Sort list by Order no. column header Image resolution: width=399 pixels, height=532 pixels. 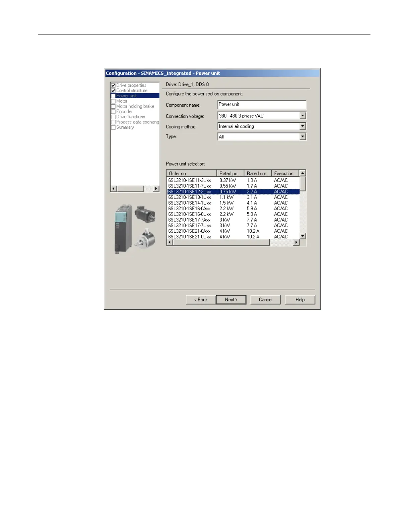tap(192, 173)
